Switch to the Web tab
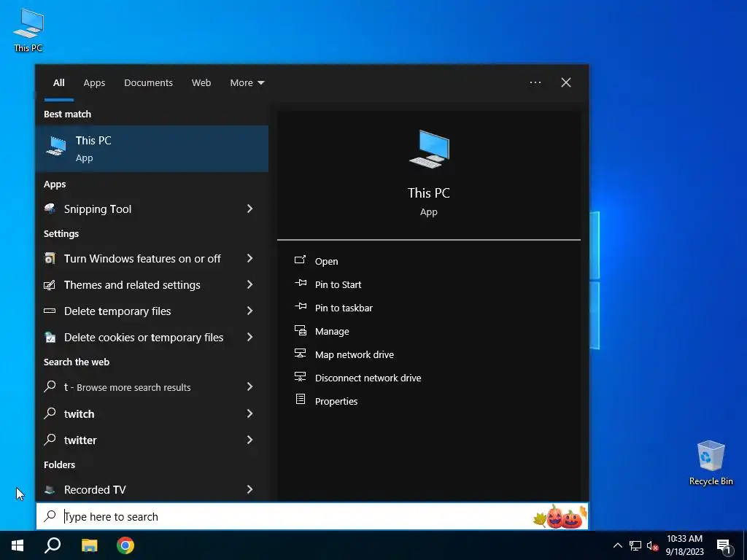The image size is (747, 560). 201,83
